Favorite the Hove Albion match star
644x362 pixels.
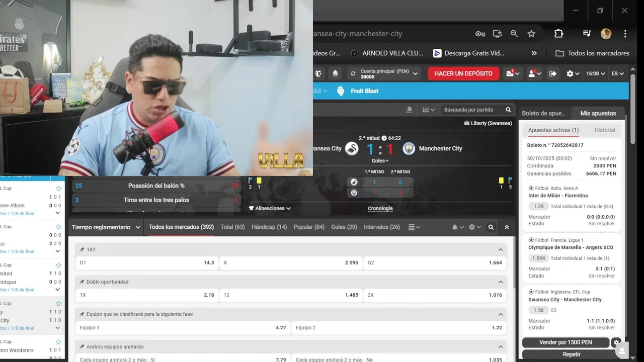[x=58, y=189]
